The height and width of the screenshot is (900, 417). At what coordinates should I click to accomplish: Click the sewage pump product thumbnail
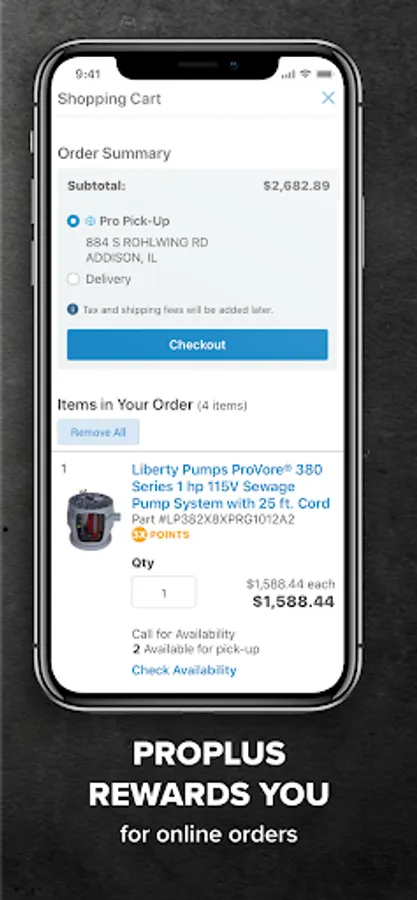point(93,519)
